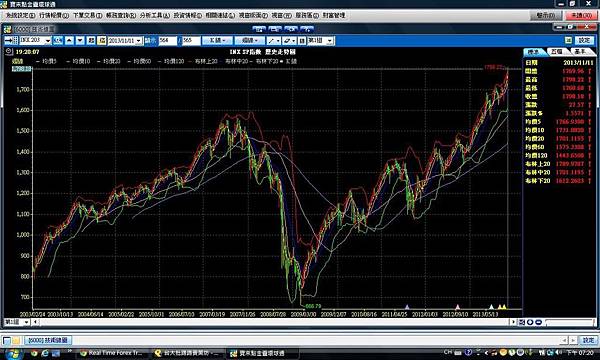Click the yellow icon left of the date box

click(102, 41)
